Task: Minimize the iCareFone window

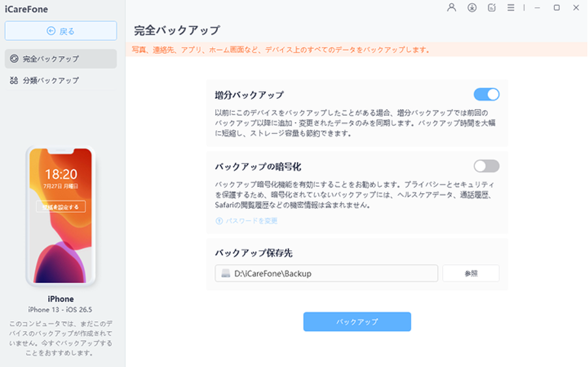Action: click(537, 8)
